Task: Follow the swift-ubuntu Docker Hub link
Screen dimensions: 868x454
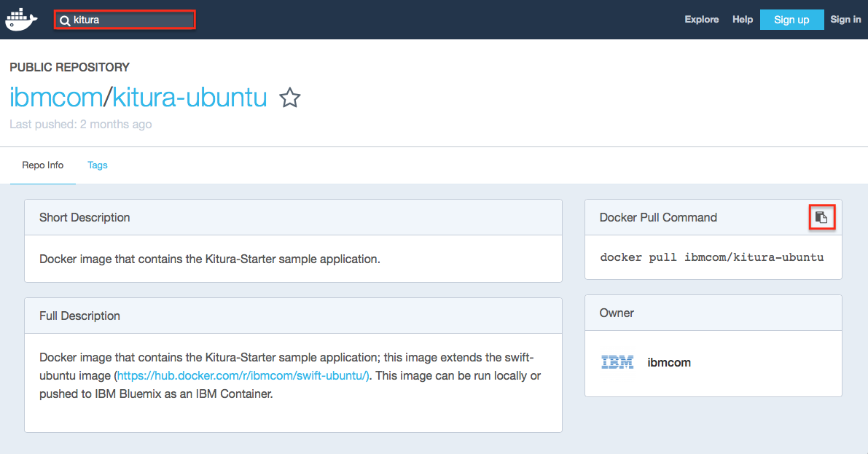Action: point(243,375)
